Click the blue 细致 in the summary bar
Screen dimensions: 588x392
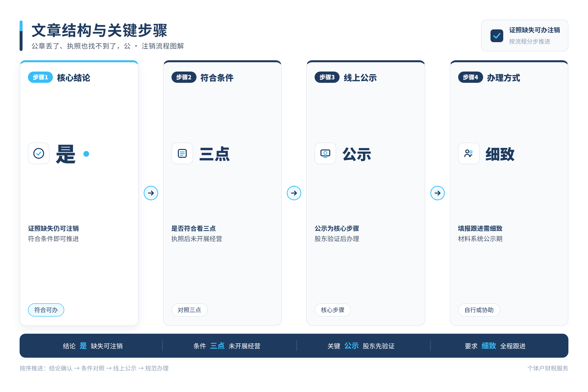tap(489, 346)
